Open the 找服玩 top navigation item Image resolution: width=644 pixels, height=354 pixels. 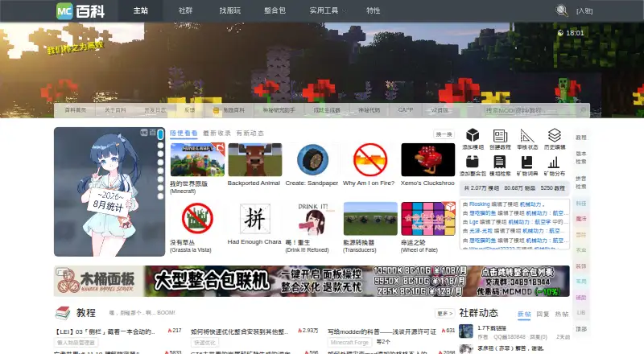pyautogui.click(x=230, y=10)
